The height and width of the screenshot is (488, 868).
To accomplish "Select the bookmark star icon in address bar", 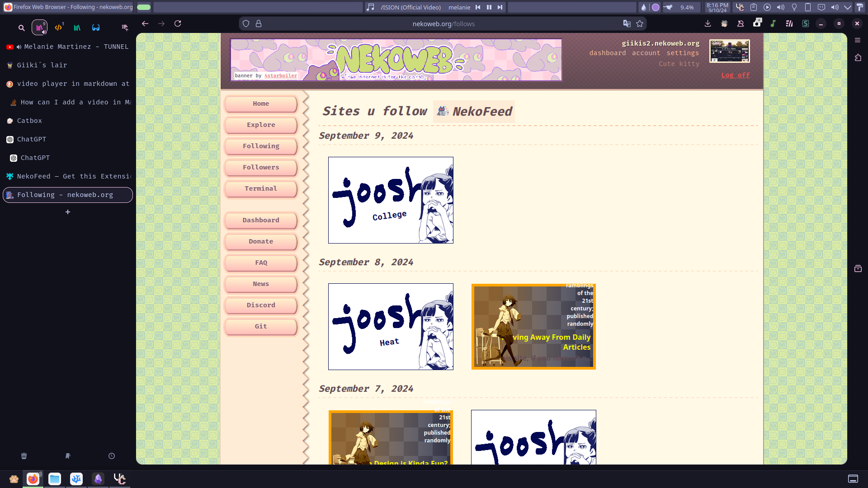I will click(640, 23).
